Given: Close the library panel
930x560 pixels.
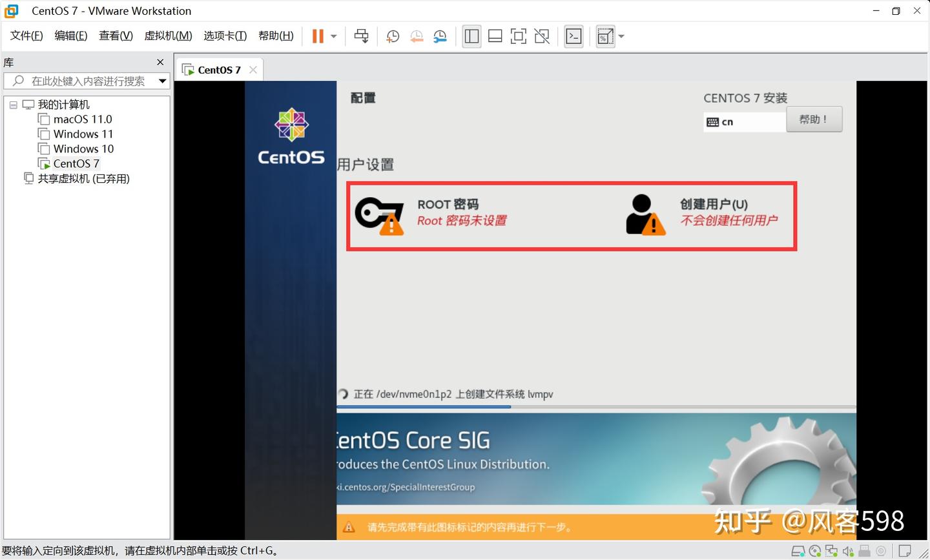Looking at the screenshot, I should (160, 62).
